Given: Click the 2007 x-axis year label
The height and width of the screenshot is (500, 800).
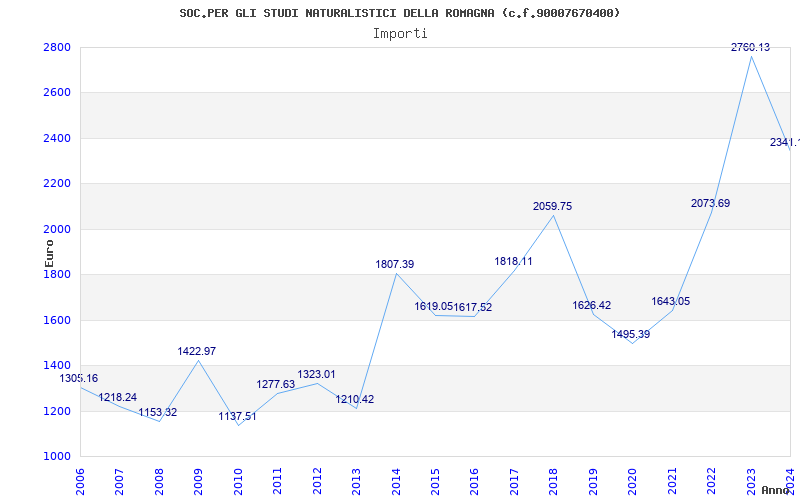Looking at the screenshot, I should click(x=119, y=481).
